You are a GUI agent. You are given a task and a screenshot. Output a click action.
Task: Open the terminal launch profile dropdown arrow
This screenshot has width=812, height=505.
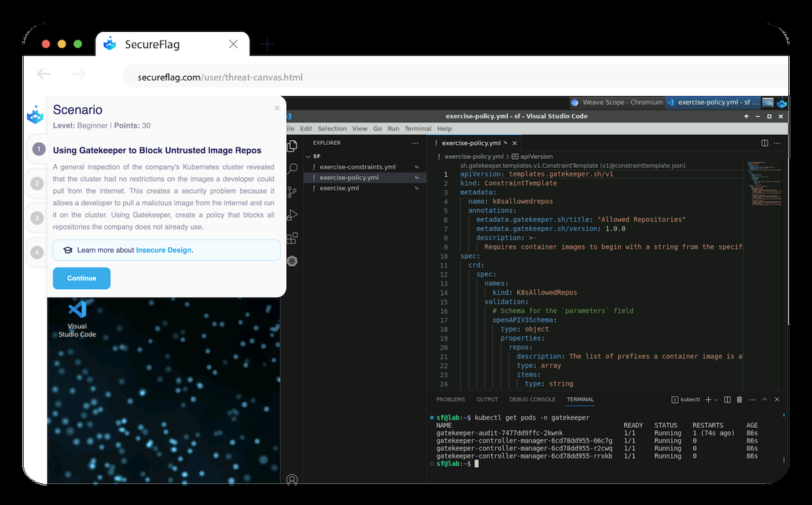pyautogui.click(x=716, y=399)
